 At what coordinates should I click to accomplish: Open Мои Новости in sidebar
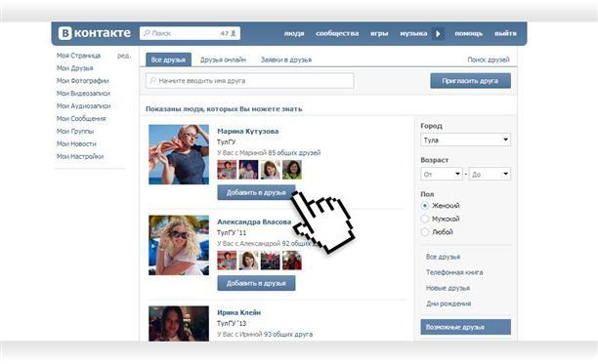tap(76, 143)
